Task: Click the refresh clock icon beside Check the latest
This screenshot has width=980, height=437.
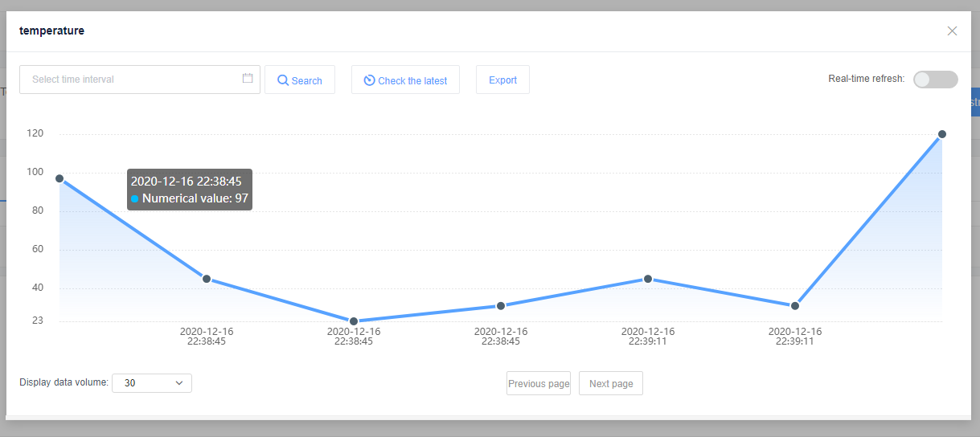Action: pos(369,80)
